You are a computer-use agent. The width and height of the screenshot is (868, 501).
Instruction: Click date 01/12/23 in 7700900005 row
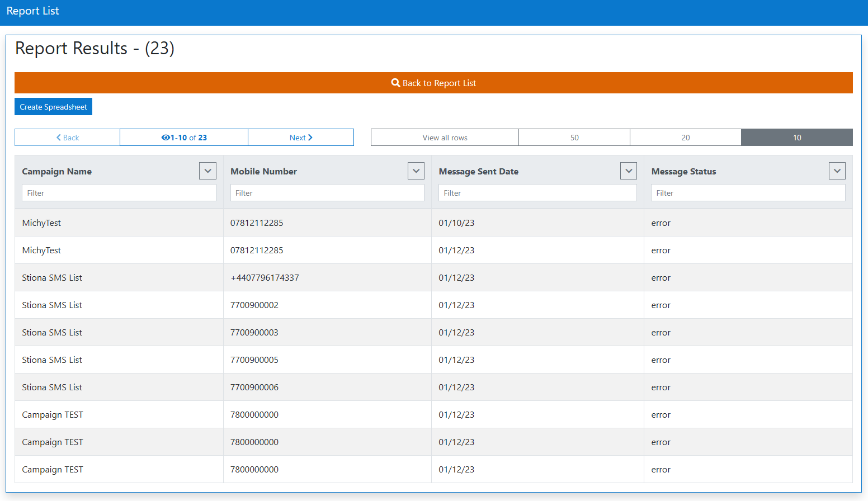[x=456, y=360]
